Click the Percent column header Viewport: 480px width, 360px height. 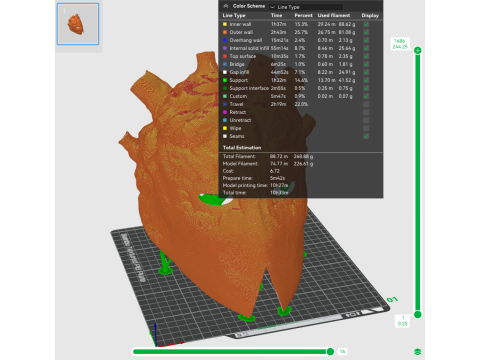303,15
